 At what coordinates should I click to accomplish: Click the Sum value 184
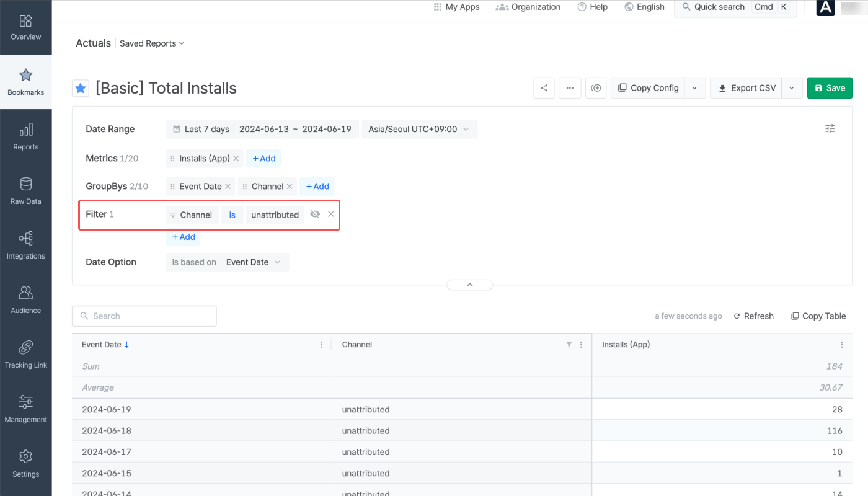[x=835, y=366]
